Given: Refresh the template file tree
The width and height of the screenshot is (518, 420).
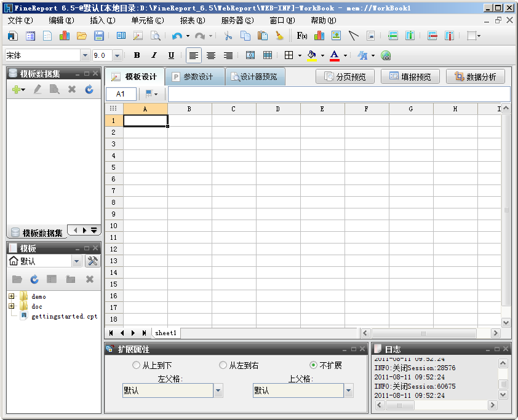Looking at the screenshot, I should coord(34,279).
